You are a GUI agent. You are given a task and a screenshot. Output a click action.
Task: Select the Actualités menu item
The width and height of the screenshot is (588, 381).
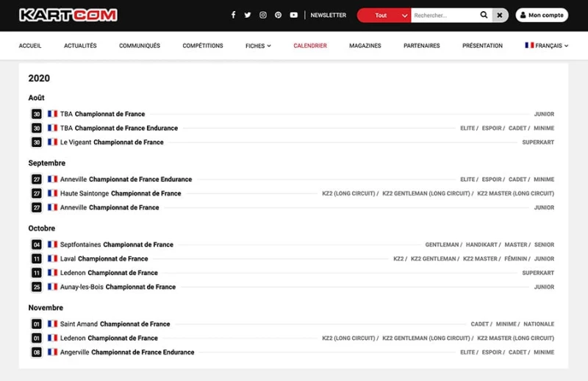80,46
